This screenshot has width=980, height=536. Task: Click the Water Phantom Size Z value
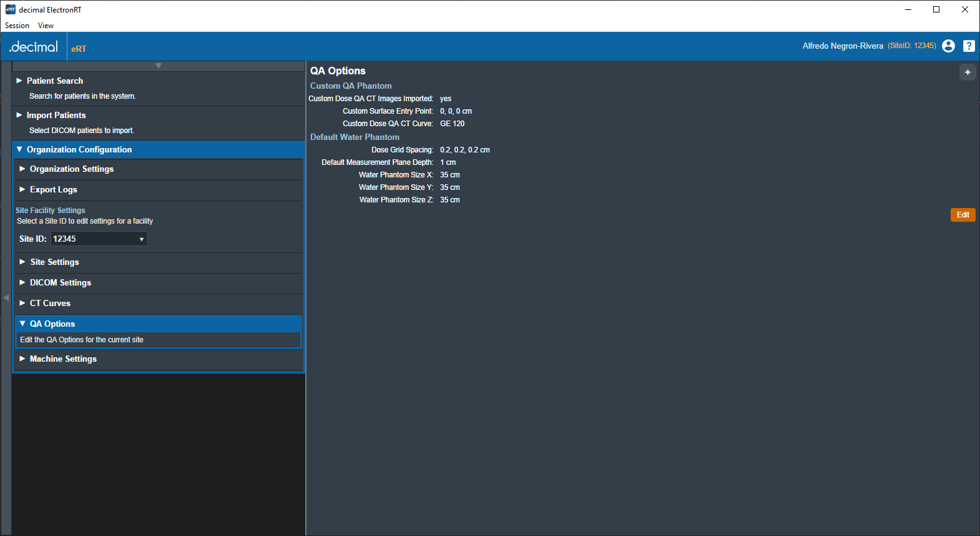[x=450, y=200]
